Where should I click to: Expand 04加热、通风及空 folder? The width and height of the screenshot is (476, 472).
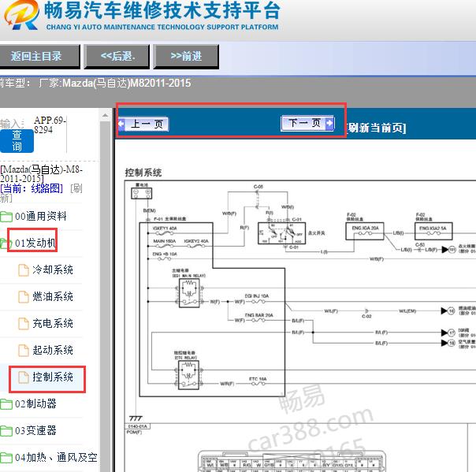56,457
